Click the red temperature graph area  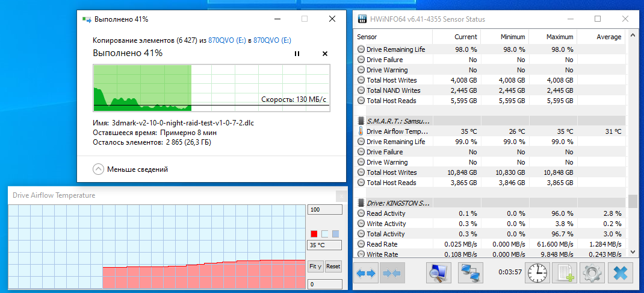tap(203, 274)
